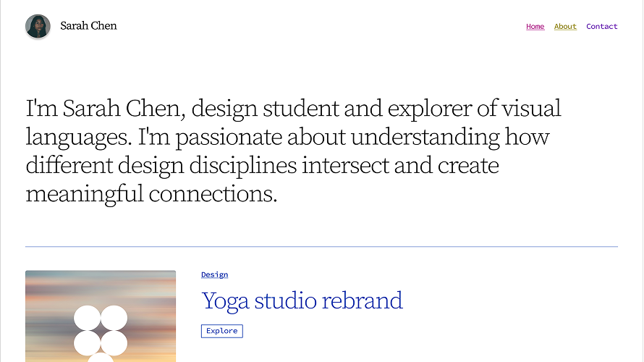Click Sarah Chen's profile avatar photo
Screen dimensions: 644x362
point(38,27)
